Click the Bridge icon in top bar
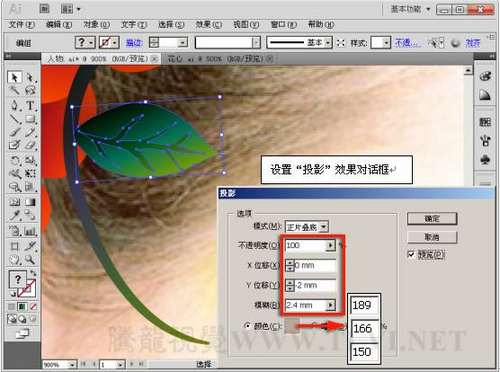 click(44, 9)
